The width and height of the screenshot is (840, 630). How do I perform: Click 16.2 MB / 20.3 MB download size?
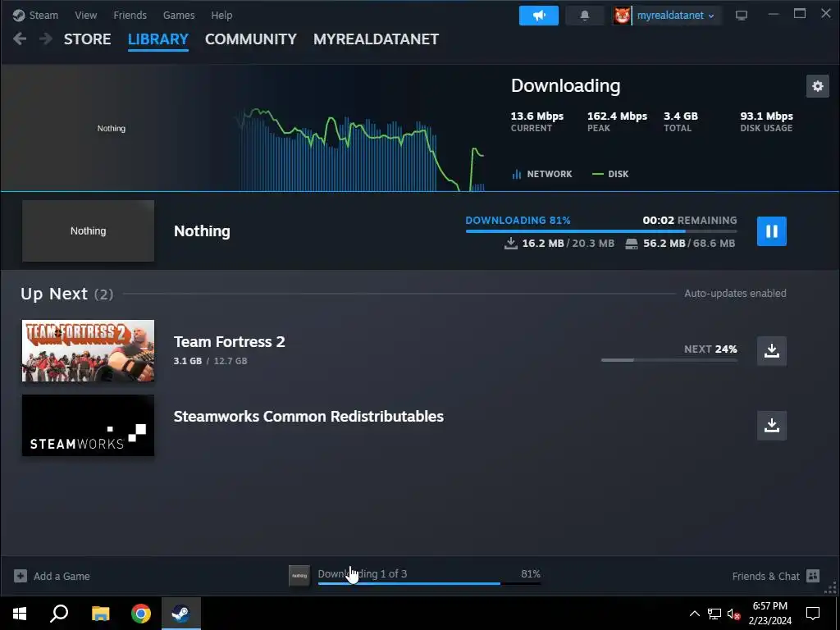(559, 243)
